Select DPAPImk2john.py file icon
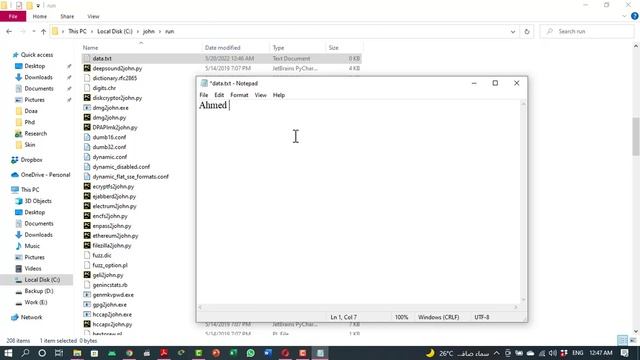This screenshot has width=640, height=360. pos(87,127)
